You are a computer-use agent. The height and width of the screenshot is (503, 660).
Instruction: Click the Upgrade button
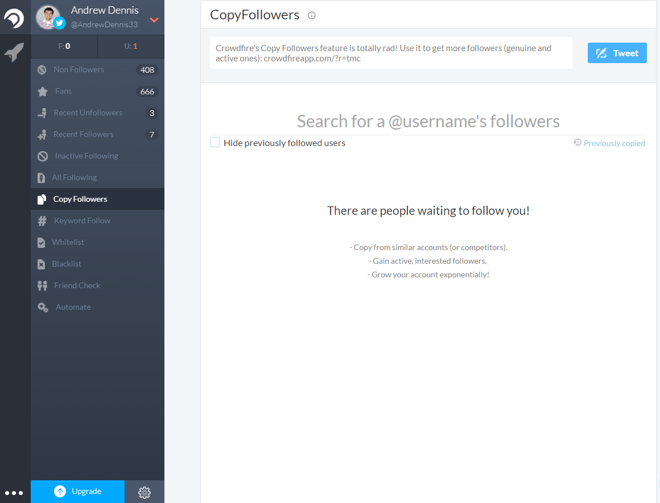coord(78,491)
